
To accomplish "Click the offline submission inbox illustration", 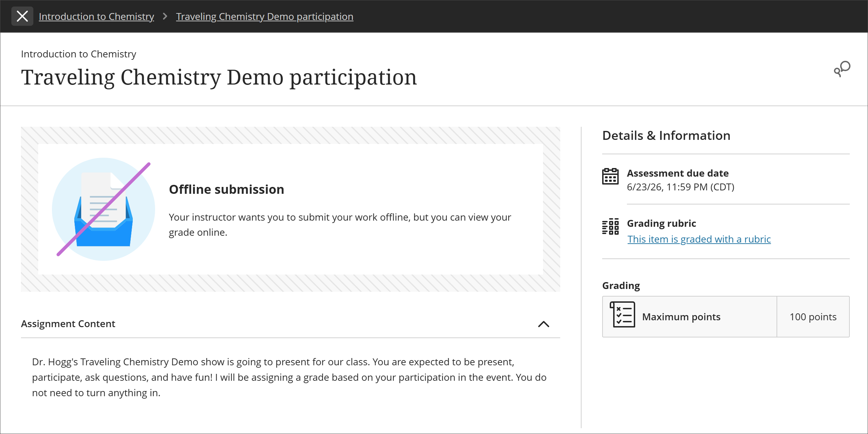I will pos(104,209).
